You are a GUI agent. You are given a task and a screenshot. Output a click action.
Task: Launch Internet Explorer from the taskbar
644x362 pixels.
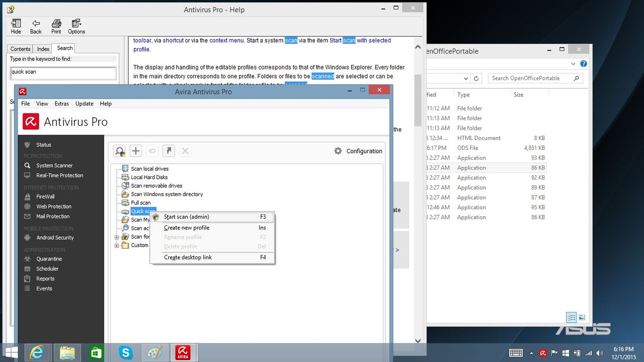click(x=37, y=352)
